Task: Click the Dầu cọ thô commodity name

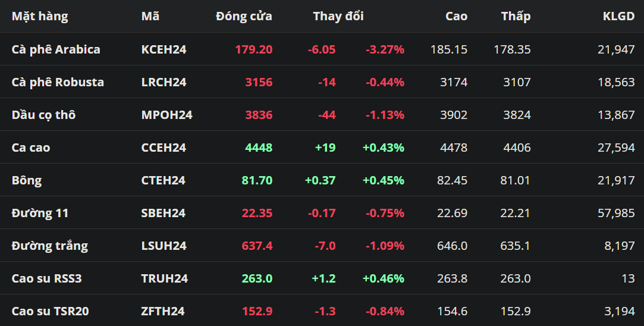Action: click(x=43, y=115)
